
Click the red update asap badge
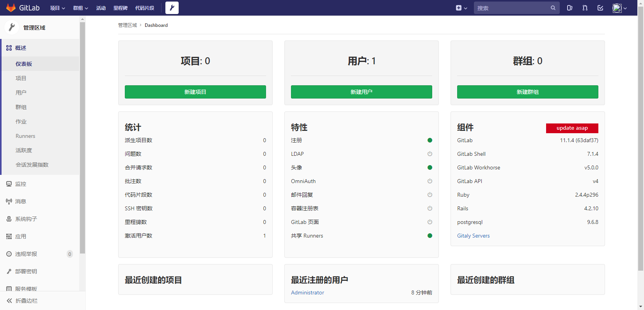(x=572, y=128)
